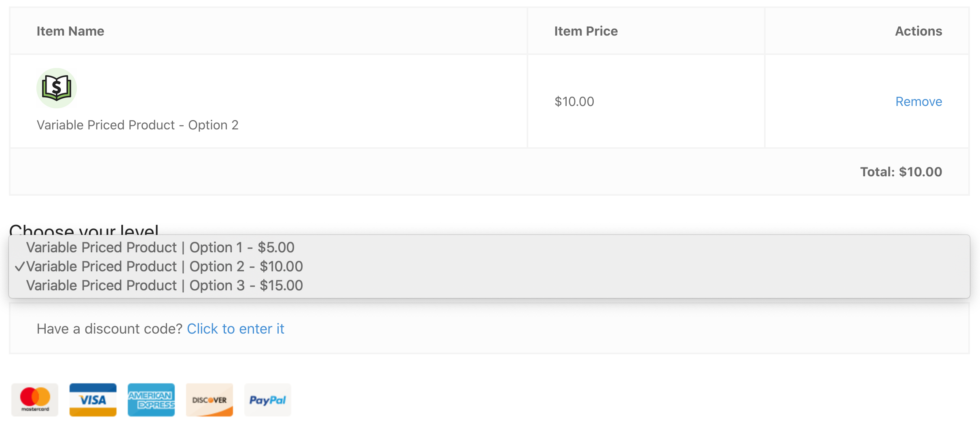The image size is (980, 427).
Task: Click the Mastercard payment icon
Action: click(x=35, y=400)
